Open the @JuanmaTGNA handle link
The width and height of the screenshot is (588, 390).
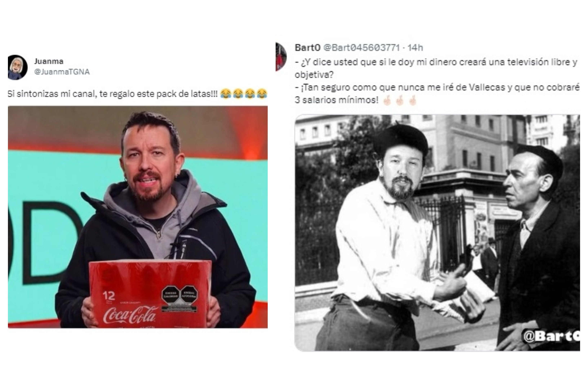click(x=62, y=72)
